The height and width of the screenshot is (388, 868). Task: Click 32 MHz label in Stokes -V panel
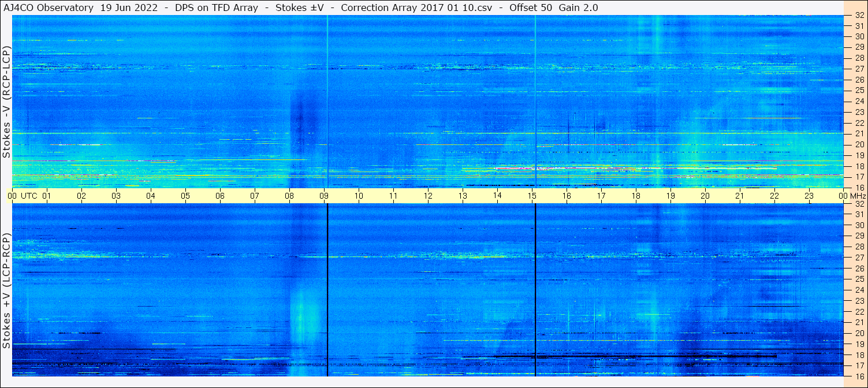pos(859,16)
